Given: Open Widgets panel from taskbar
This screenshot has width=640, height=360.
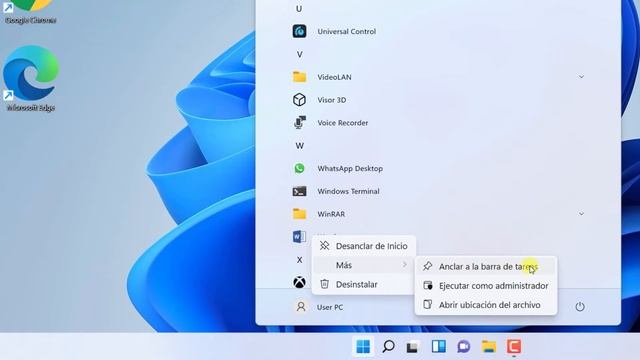Looking at the screenshot, I should [438, 347].
